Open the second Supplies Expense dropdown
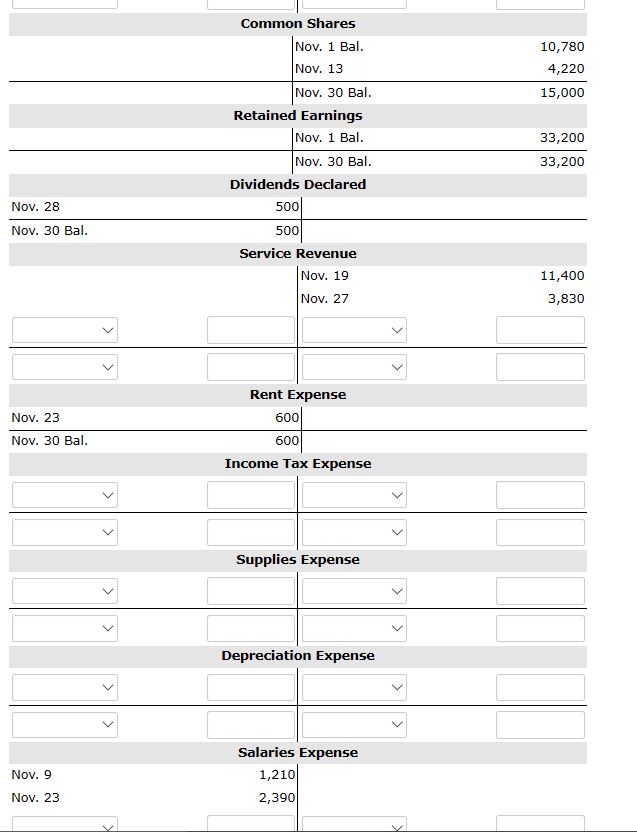The width and height of the screenshot is (637, 832). [65, 628]
